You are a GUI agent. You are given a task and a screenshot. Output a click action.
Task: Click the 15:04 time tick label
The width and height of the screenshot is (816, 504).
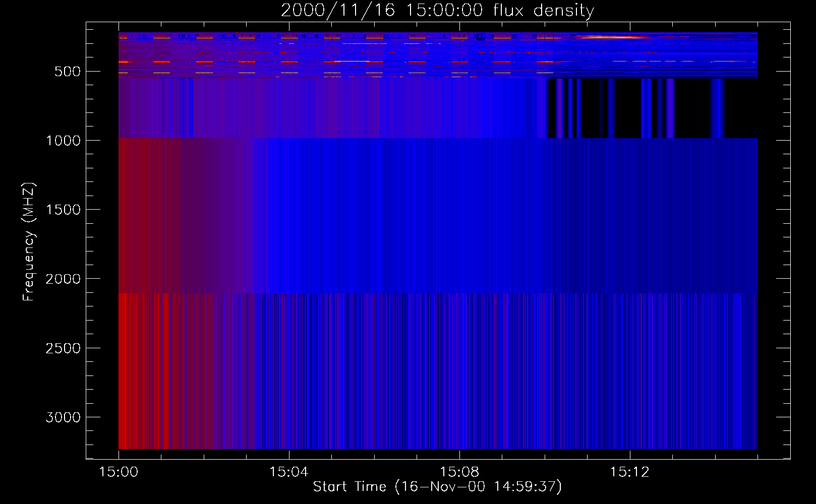point(288,472)
